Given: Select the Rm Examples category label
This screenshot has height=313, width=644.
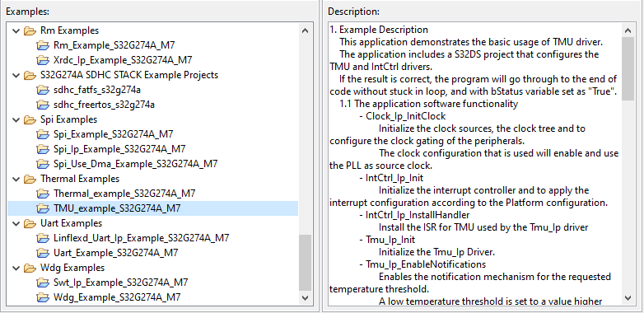Looking at the screenshot, I should tap(69, 30).
